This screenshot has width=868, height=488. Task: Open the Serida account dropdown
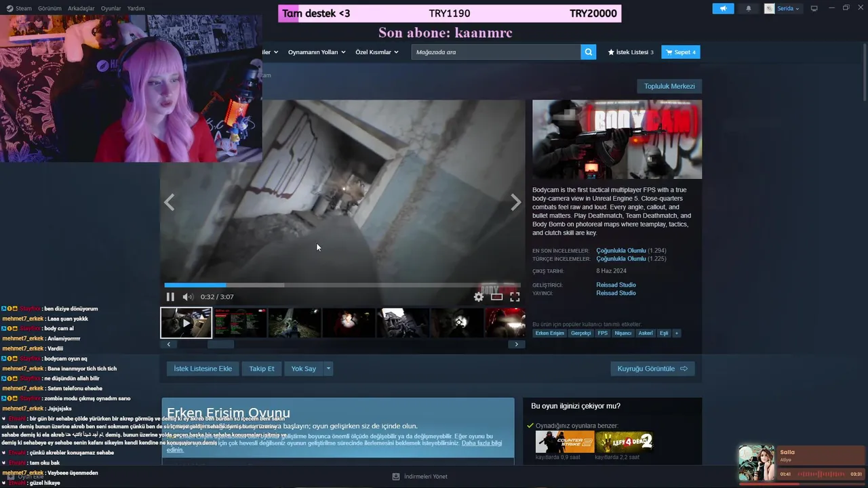[x=783, y=8]
